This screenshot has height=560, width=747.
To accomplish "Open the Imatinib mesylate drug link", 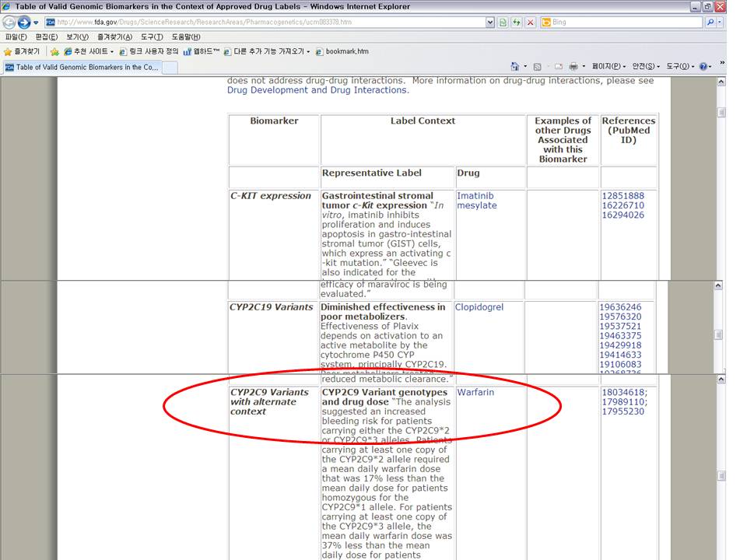I will point(476,201).
